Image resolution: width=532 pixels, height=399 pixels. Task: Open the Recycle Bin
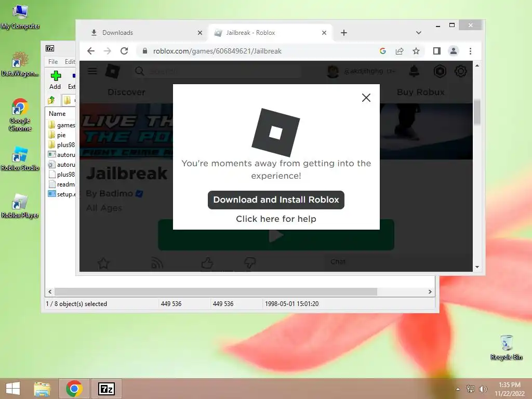pyautogui.click(x=506, y=347)
